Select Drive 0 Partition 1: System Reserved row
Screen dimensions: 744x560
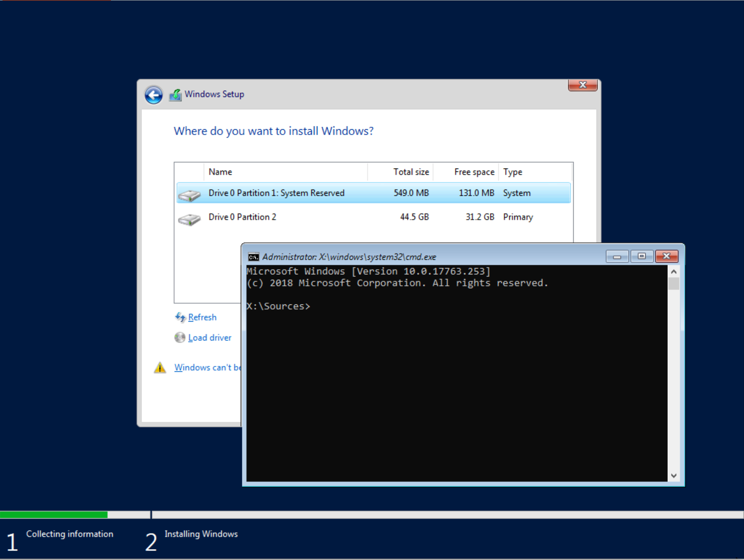(x=373, y=193)
